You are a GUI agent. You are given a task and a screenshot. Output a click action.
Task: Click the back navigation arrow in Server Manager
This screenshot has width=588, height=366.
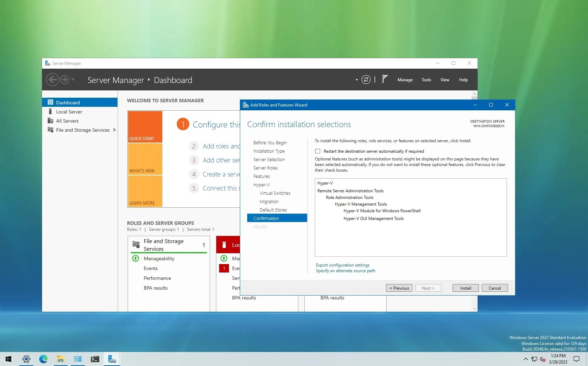(x=53, y=80)
